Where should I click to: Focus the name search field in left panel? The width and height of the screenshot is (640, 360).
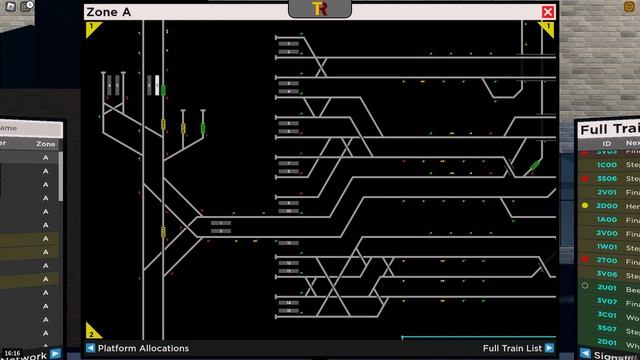click(31, 128)
